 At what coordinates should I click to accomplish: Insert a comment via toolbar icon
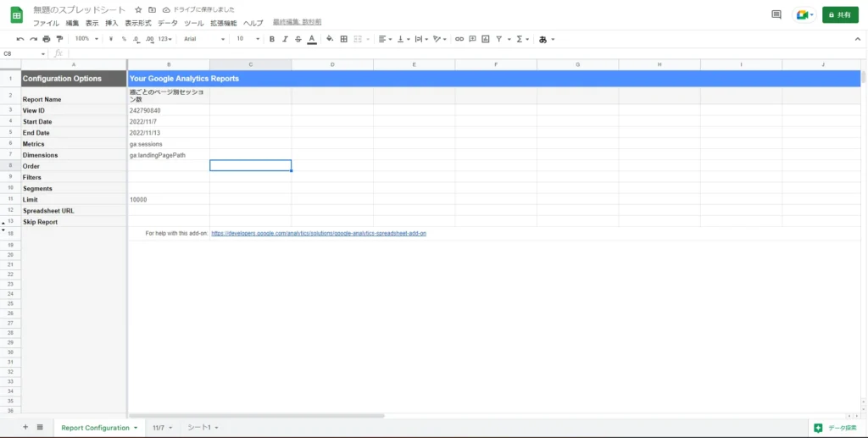(472, 39)
